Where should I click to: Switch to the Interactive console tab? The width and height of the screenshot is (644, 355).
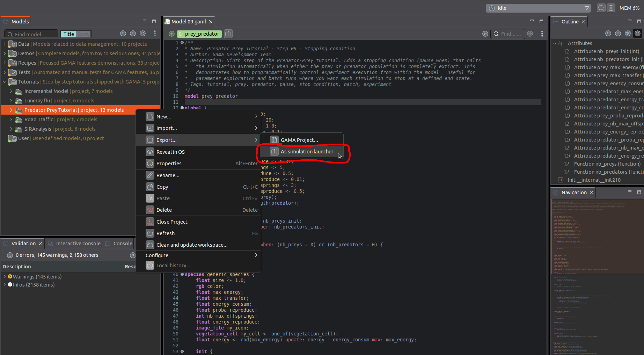74,244
